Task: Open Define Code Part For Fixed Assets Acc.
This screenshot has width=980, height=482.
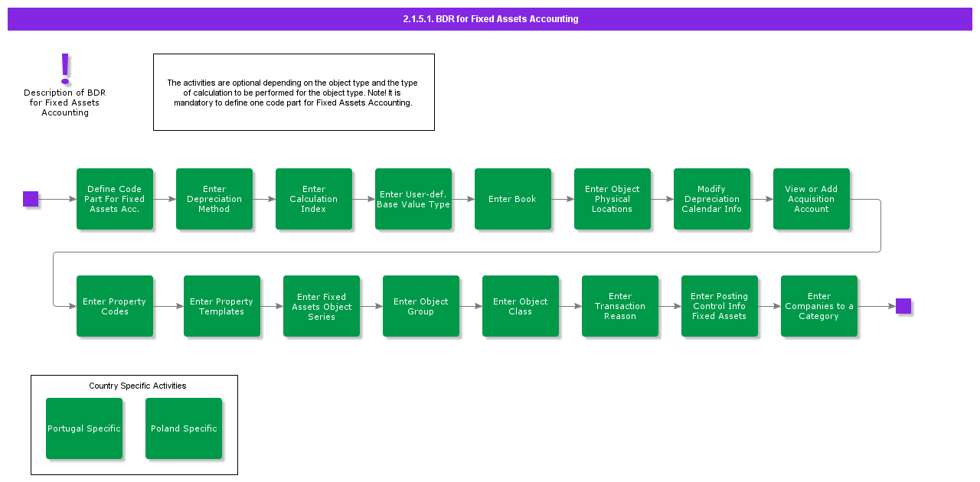Action: pyautogui.click(x=115, y=199)
